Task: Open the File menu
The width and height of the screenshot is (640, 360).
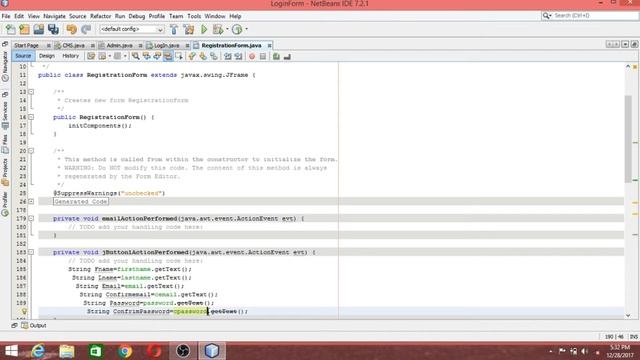Action: [x=6, y=16]
